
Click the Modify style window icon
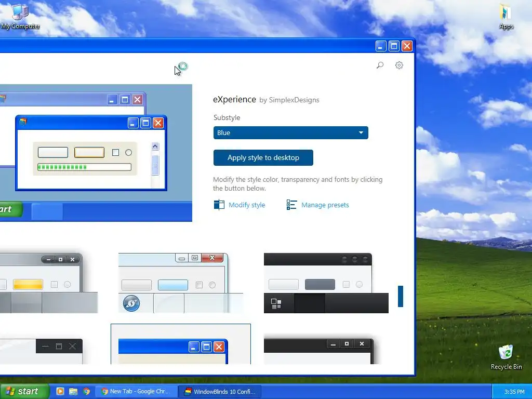pyautogui.click(x=219, y=205)
